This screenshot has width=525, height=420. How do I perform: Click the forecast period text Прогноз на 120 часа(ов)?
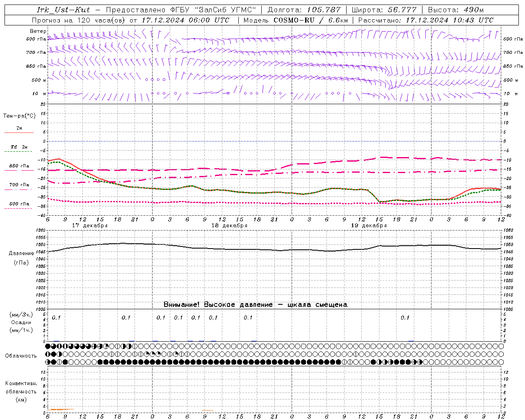pyautogui.click(x=79, y=20)
